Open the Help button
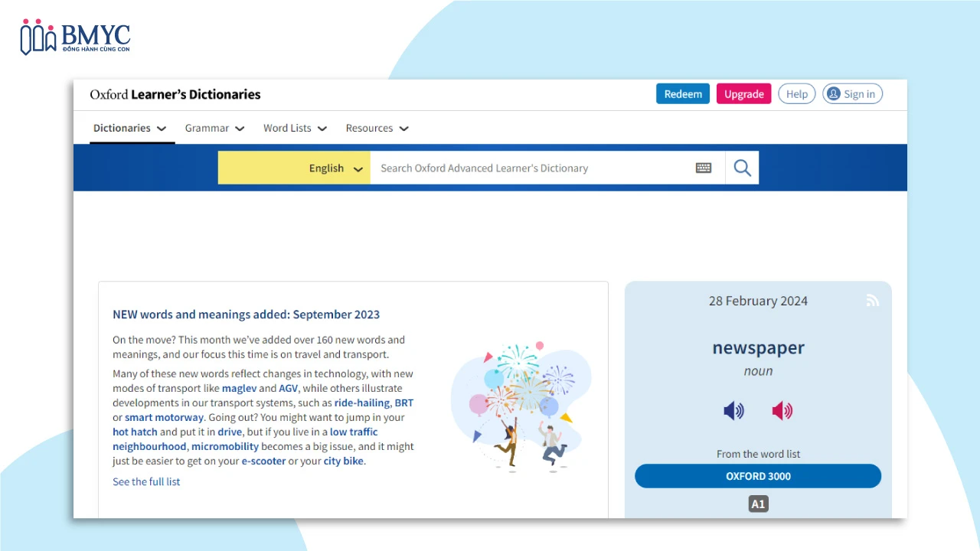This screenshot has width=980, height=551. click(796, 94)
